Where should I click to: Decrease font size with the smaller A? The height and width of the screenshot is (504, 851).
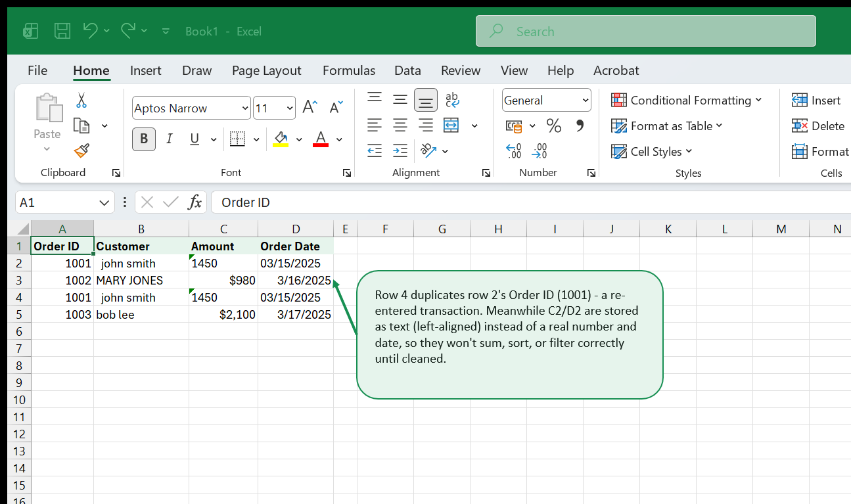pos(336,108)
